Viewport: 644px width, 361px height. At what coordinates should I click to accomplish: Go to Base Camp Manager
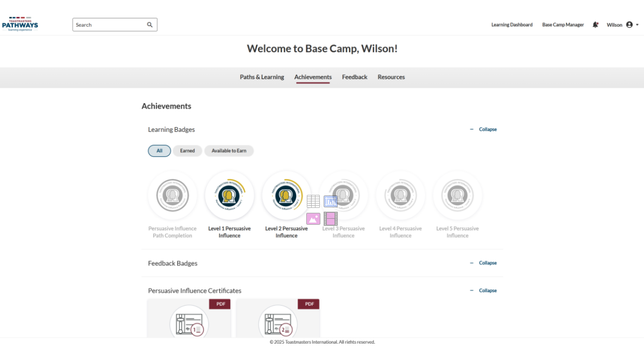pyautogui.click(x=563, y=25)
